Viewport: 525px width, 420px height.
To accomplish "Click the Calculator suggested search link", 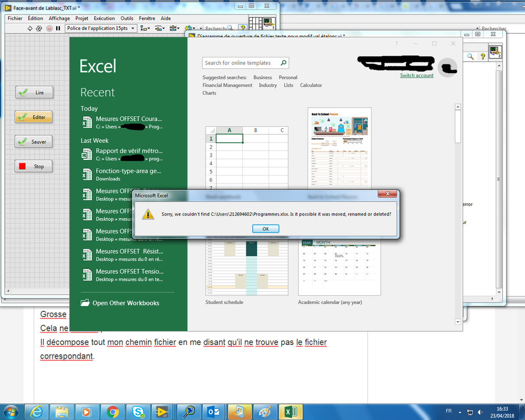I will point(311,85).
